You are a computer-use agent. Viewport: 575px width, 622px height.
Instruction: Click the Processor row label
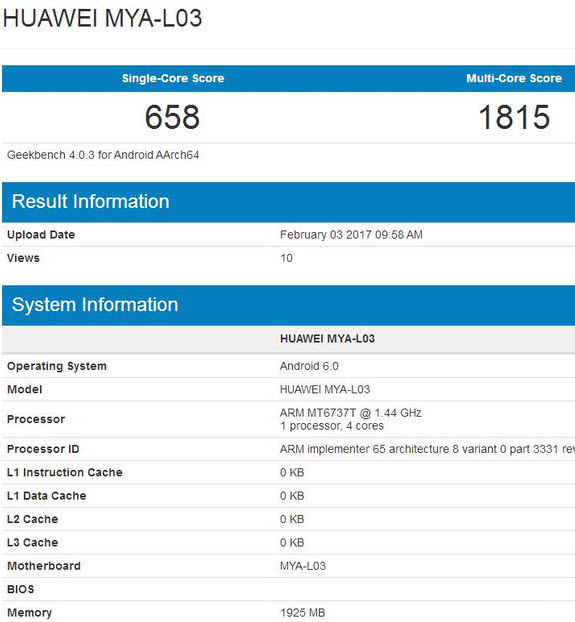click(36, 419)
